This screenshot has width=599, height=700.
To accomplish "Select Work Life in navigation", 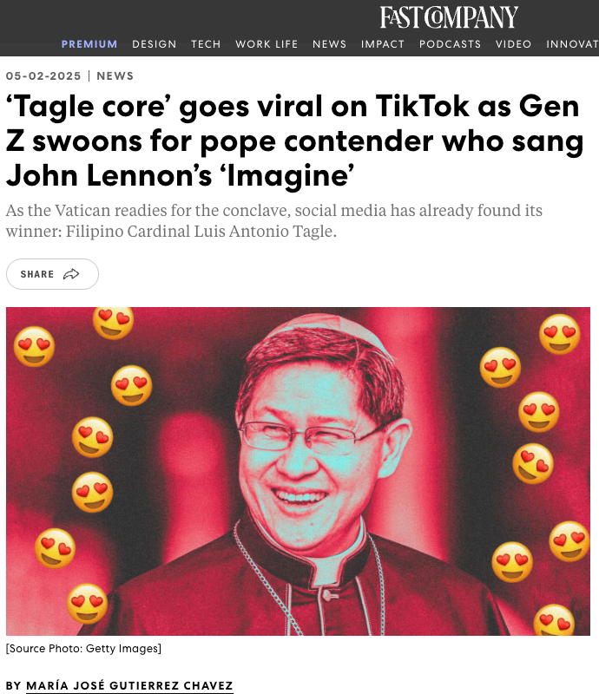I will coord(267,44).
